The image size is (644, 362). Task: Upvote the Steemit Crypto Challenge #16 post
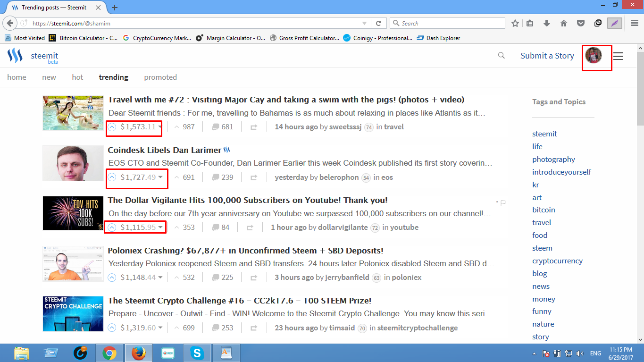(112, 328)
